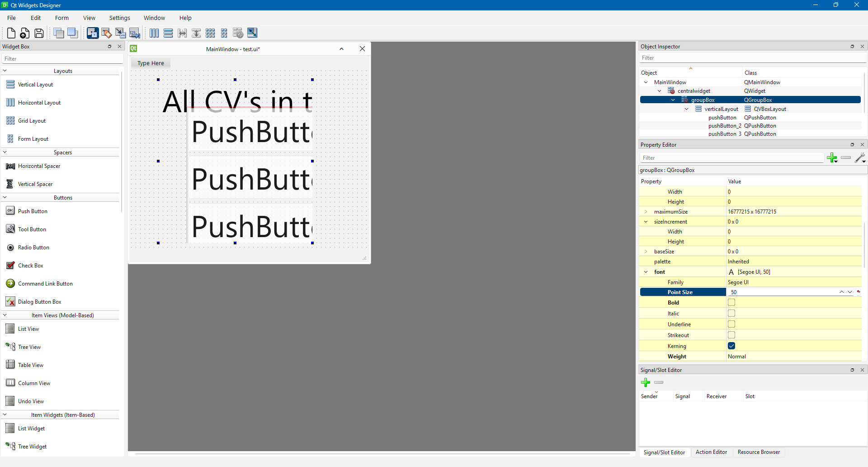Reset the Point Size property value
Viewport: 868px width, 467px height.
859,292
